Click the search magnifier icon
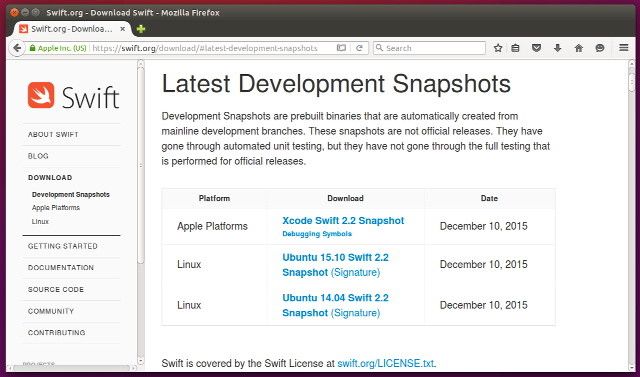The image size is (640, 377). click(379, 48)
